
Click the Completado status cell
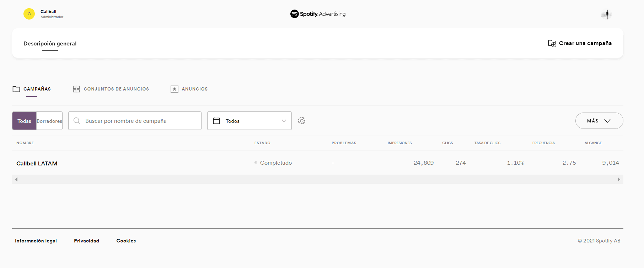coord(273,163)
